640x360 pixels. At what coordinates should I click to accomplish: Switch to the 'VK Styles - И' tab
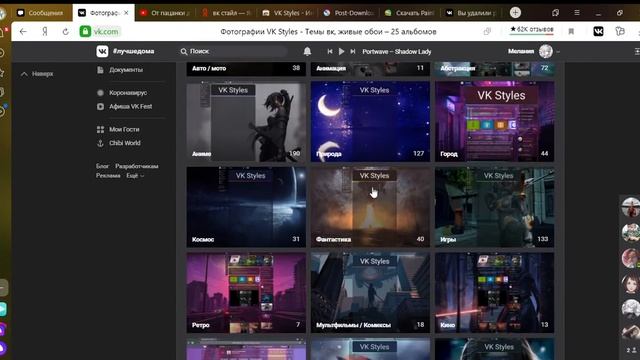[x=288, y=13]
